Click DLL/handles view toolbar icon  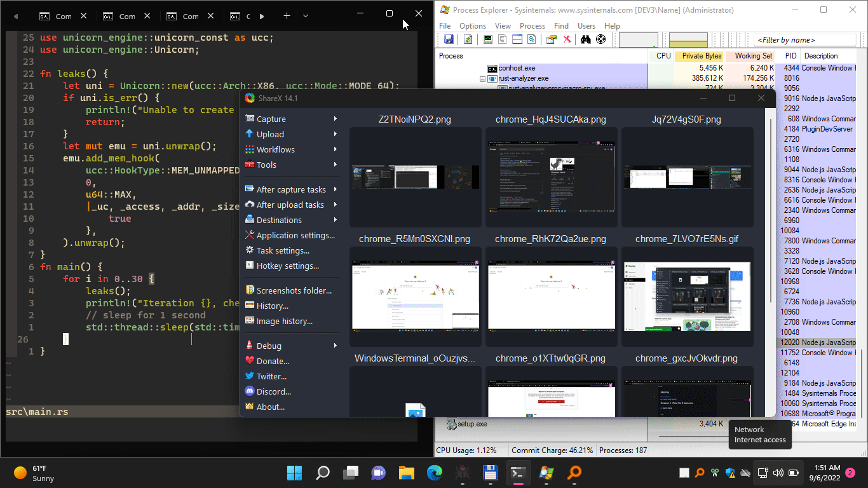point(531,39)
